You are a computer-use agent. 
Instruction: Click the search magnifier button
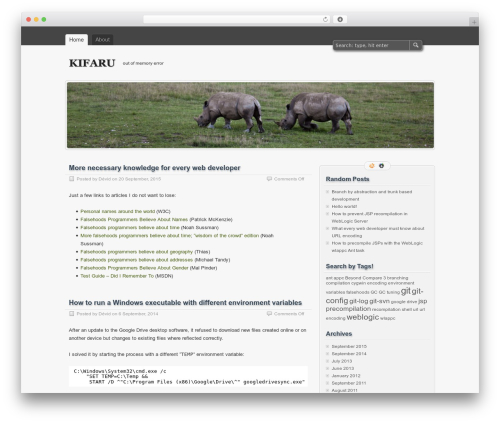[416, 45]
